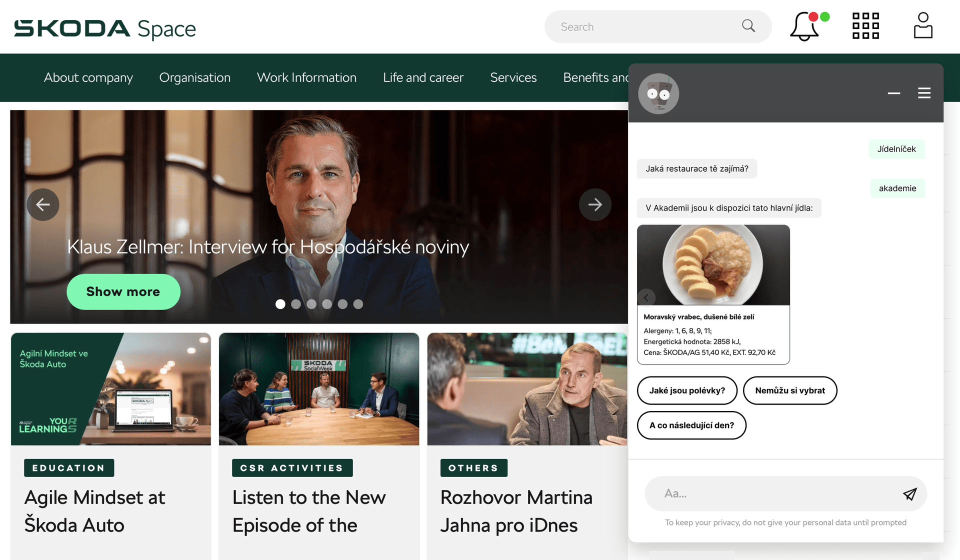Go to next carousel slide arrow
This screenshot has height=560, width=960.
coord(595,204)
